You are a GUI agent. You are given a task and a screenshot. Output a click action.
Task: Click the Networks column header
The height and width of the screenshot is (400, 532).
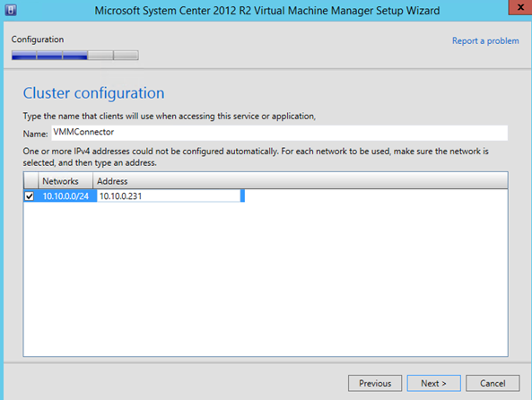65,181
